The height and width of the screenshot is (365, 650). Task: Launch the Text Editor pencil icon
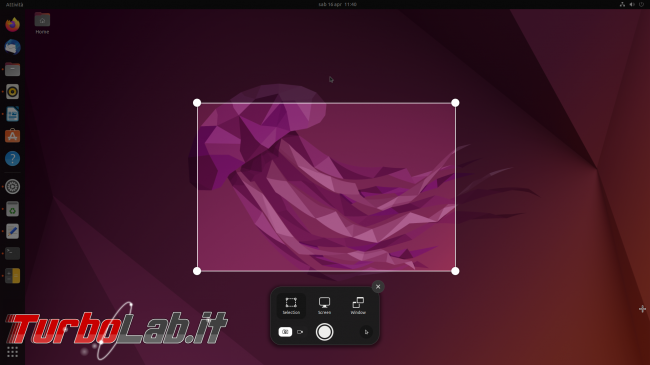pos(12,231)
